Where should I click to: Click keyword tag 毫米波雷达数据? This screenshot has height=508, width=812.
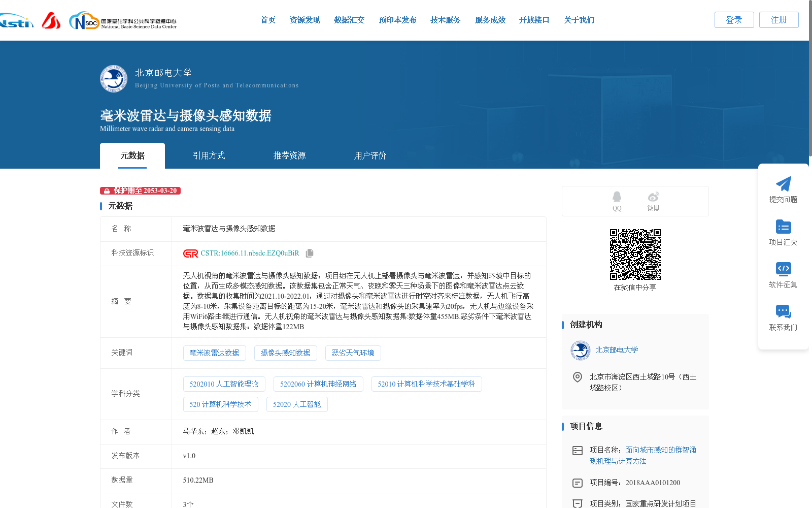coord(215,353)
